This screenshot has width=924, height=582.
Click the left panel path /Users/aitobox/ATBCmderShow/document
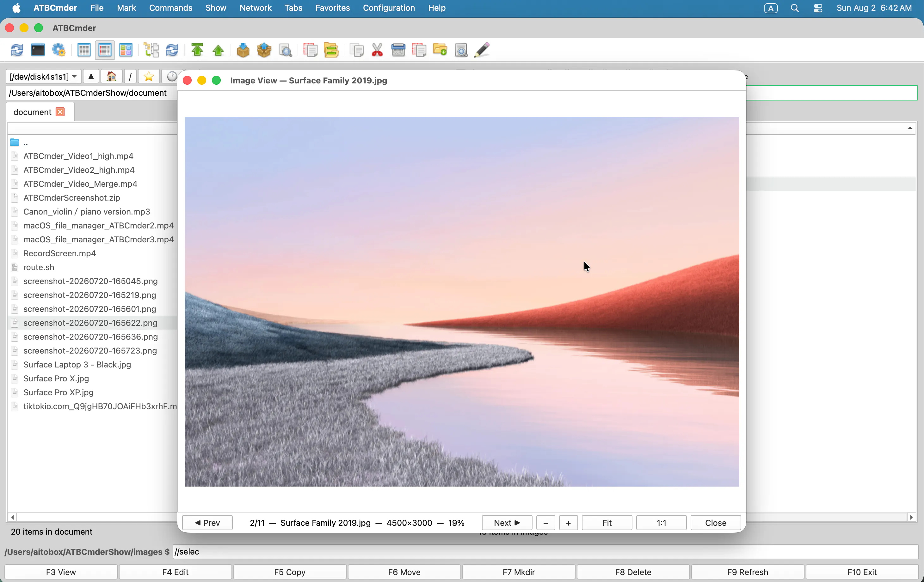pyautogui.click(x=88, y=93)
